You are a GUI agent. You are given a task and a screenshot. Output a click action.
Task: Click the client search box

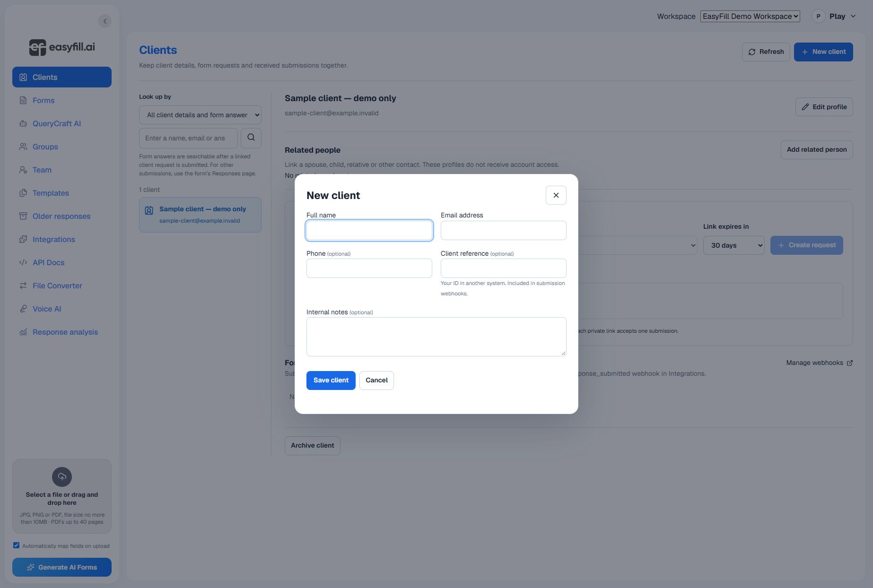(x=188, y=138)
